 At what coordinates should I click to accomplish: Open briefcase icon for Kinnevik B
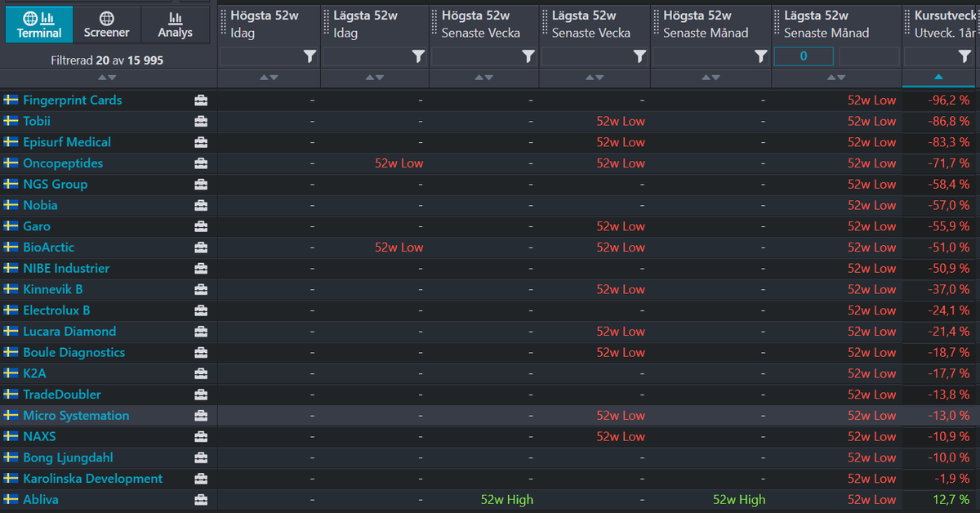[x=201, y=289]
